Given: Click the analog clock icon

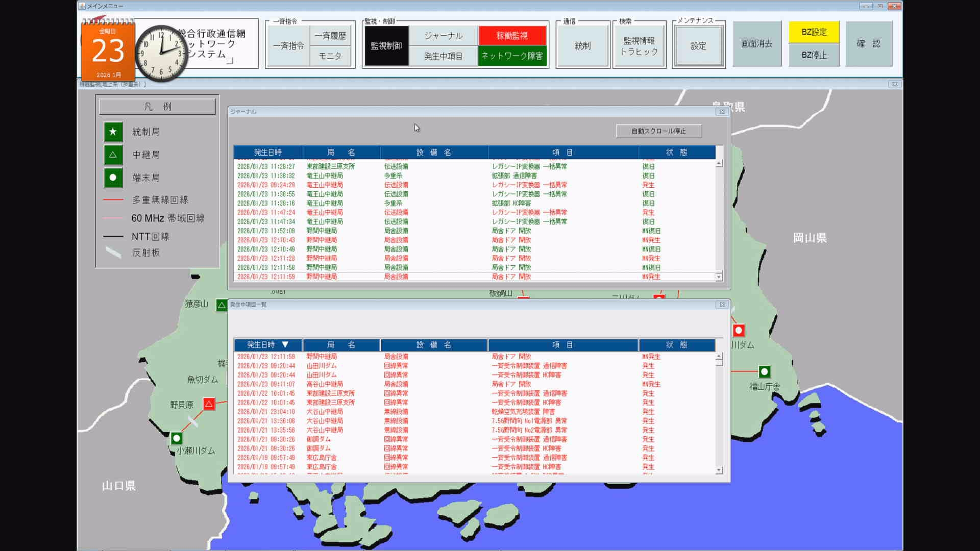Looking at the screenshot, I should [x=161, y=53].
